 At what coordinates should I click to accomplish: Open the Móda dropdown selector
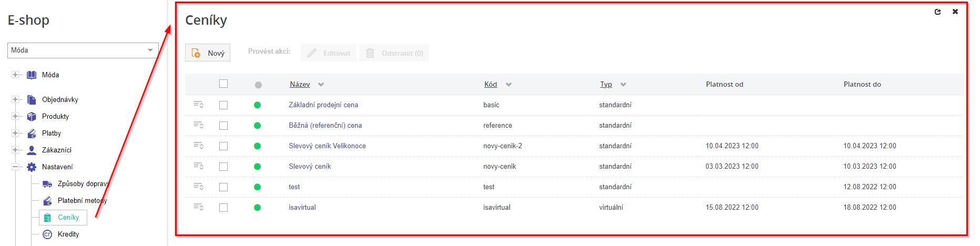pos(83,50)
